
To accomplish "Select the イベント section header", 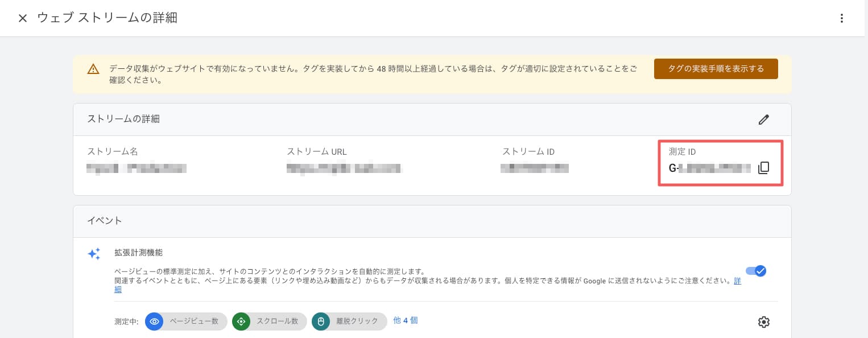I will pos(105,221).
